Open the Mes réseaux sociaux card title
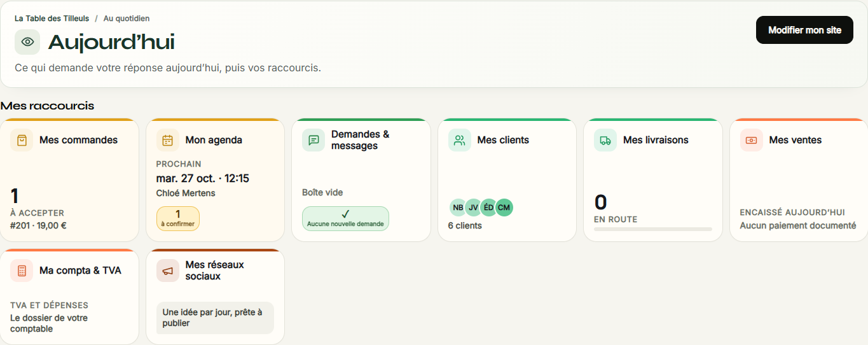This screenshot has width=868, height=345. (215, 271)
